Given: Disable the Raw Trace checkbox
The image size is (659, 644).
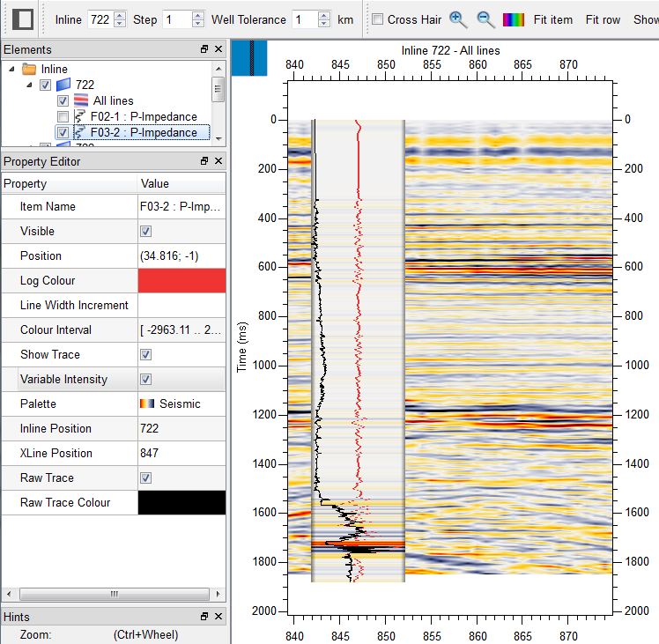Looking at the screenshot, I should [x=146, y=478].
